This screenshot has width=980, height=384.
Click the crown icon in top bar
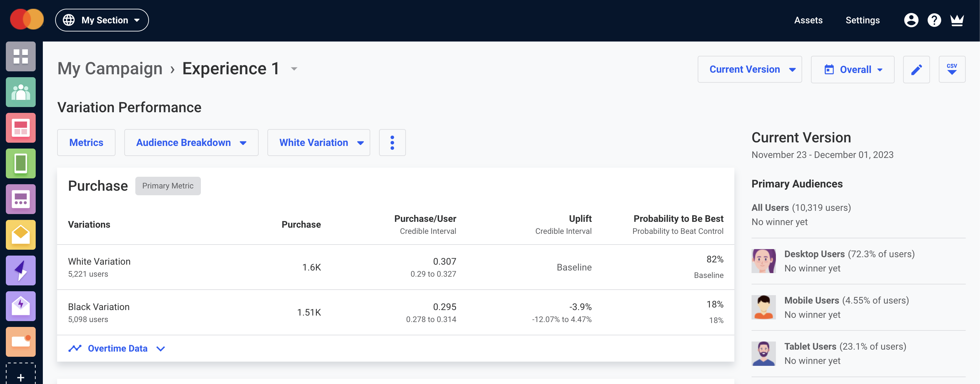pos(957,20)
